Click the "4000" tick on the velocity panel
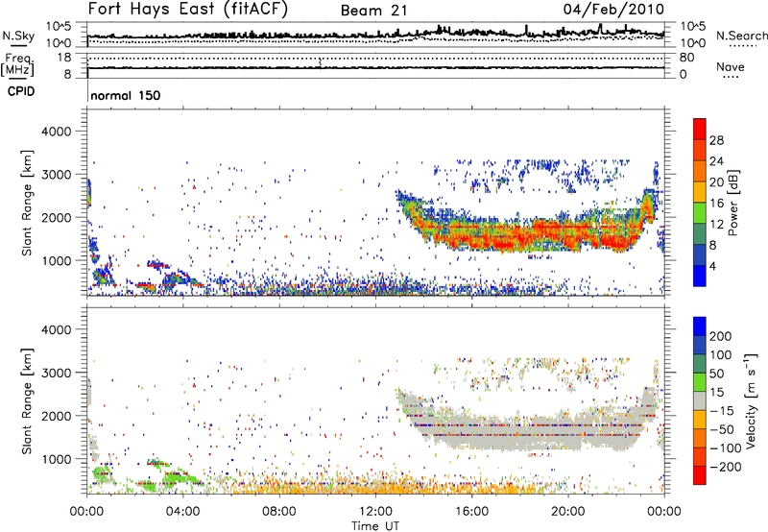The image size is (768, 532). click(x=57, y=329)
